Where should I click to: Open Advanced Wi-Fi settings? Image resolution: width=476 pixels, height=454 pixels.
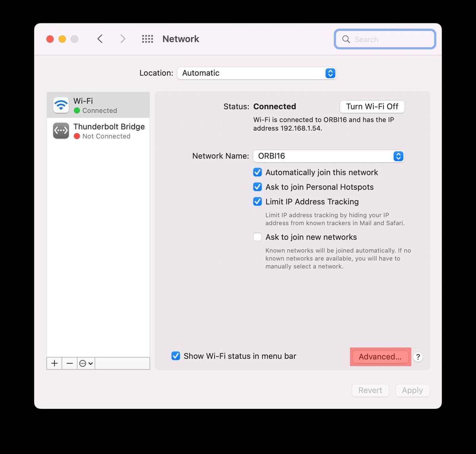coord(380,356)
